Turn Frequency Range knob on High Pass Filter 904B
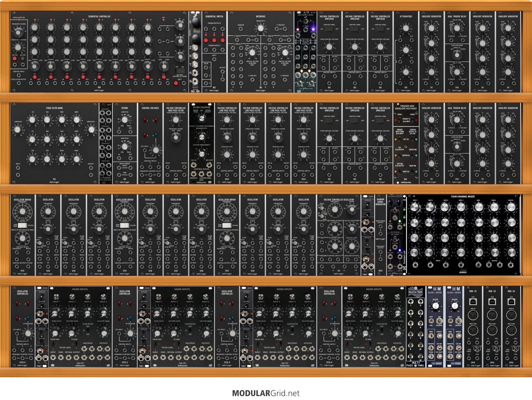 (x=176, y=137)
